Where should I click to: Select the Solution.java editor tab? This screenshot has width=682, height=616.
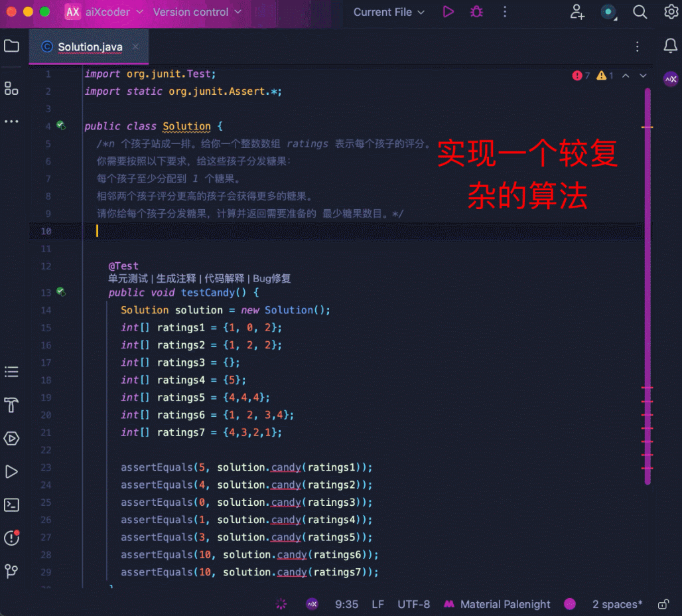(x=89, y=46)
